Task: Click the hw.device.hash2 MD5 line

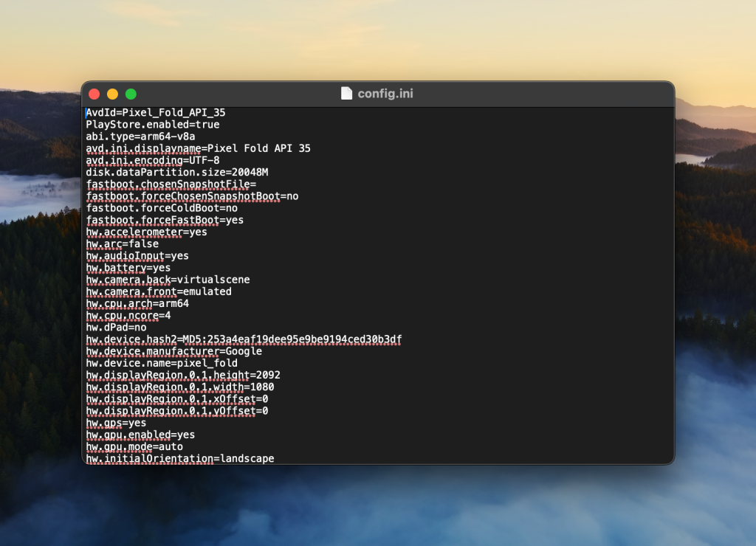Action: (x=244, y=339)
